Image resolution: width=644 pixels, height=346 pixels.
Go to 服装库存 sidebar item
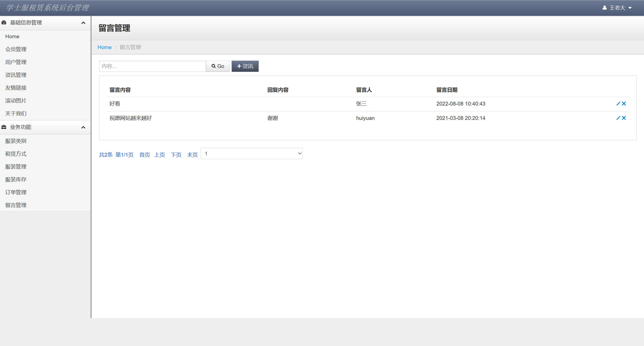click(x=16, y=180)
